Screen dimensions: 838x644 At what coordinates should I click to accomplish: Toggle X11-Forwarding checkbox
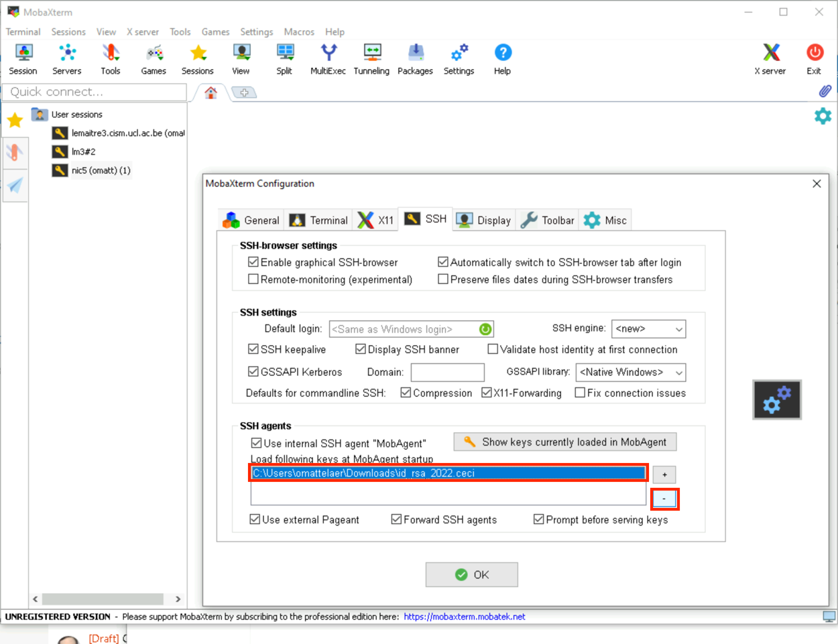point(487,393)
